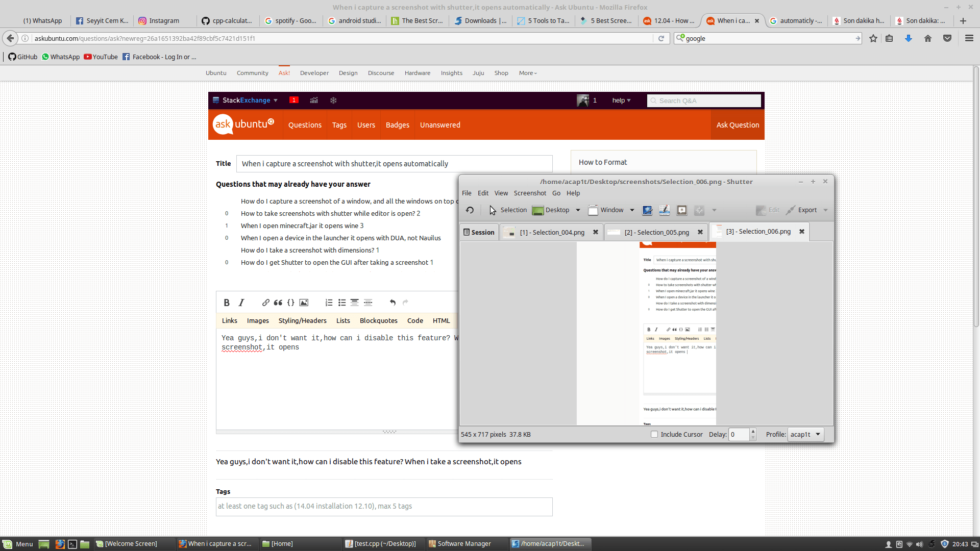The width and height of the screenshot is (980, 551).
Task: Open Profile acap1t dropdown in Shutter
Action: pos(806,434)
